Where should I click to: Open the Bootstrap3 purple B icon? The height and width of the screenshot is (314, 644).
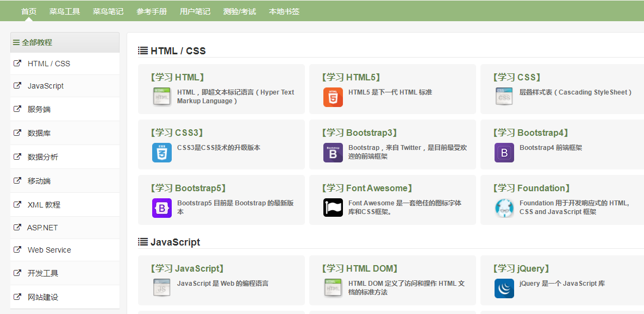click(333, 152)
